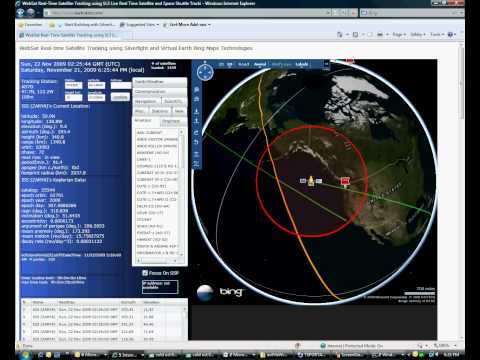Click the Azimuth column header in pass table
Viewport: 480px width, 360px height.
click(128, 302)
